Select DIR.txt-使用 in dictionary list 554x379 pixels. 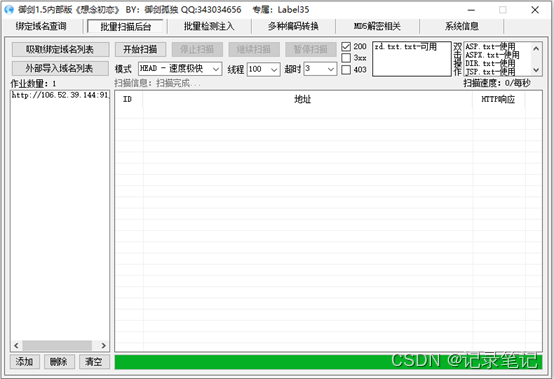490,64
